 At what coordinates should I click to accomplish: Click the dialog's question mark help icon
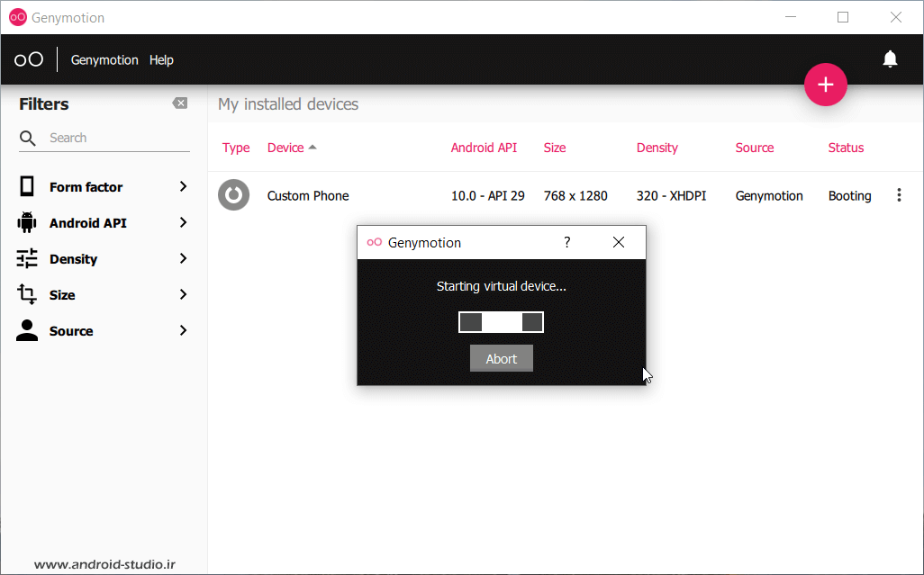click(x=566, y=242)
